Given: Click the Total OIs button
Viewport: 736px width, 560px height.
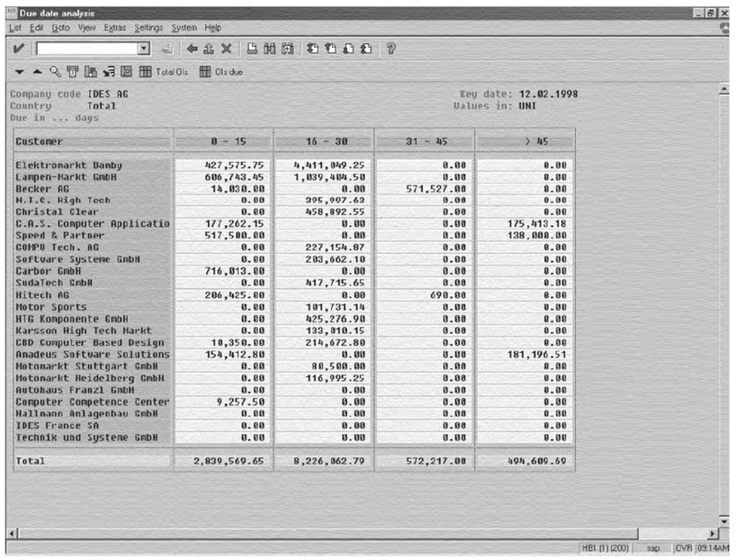Looking at the screenshot, I should 164,72.
